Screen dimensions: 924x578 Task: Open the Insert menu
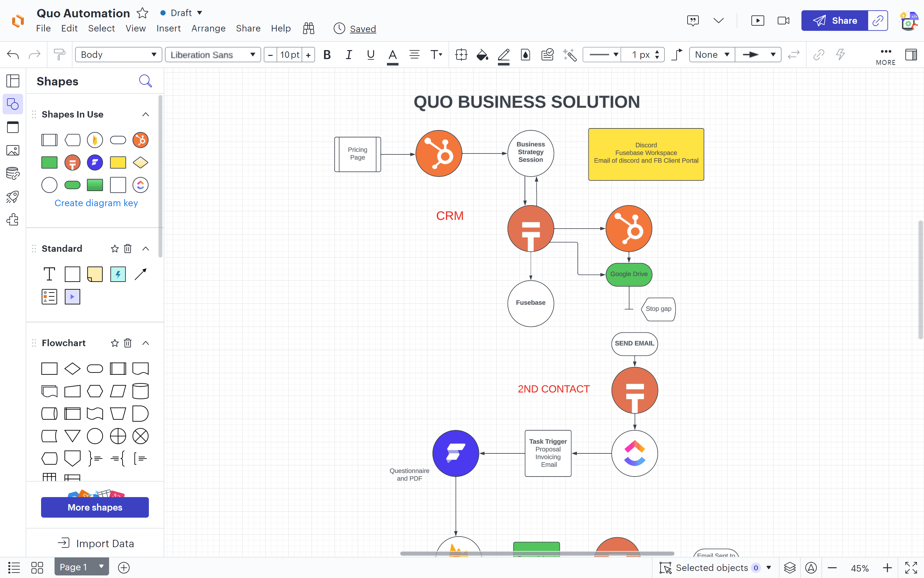point(169,28)
